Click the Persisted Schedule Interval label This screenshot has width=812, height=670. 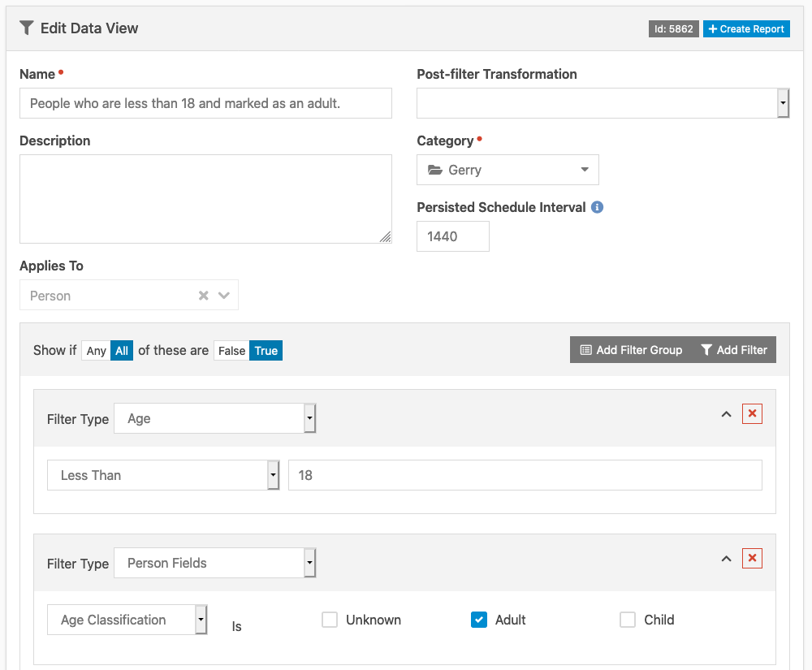click(501, 207)
